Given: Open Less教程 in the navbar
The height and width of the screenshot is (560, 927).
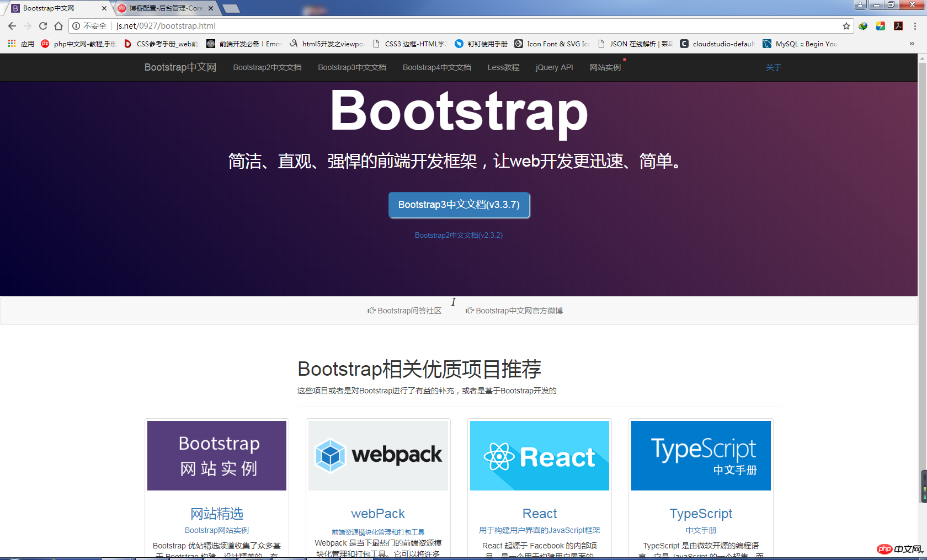Looking at the screenshot, I should coord(503,67).
